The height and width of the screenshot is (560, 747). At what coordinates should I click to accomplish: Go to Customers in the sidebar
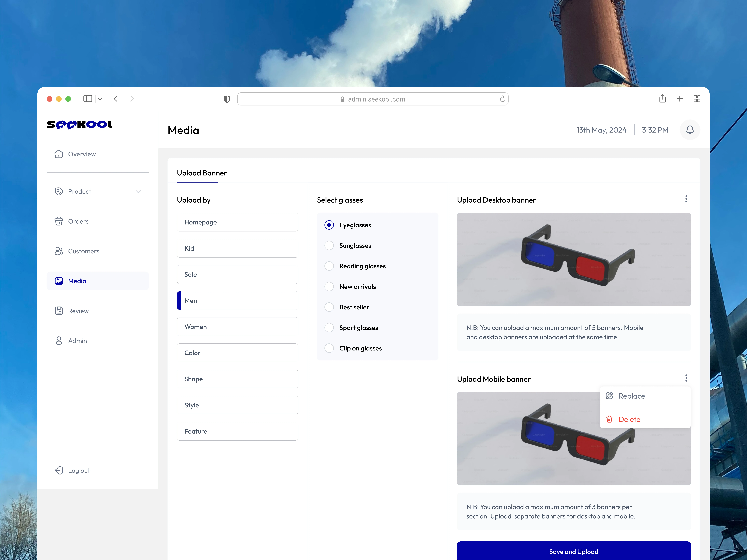pyautogui.click(x=98, y=251)
